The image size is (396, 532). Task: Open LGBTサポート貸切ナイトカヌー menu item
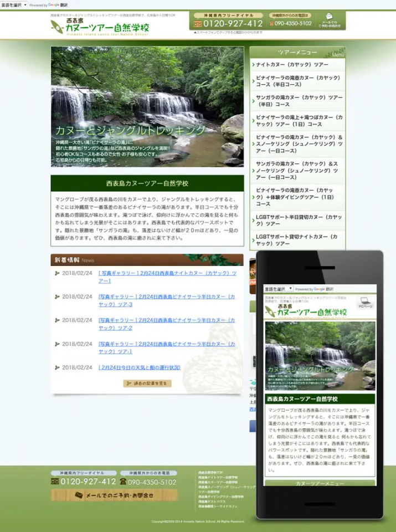(x=297, y=240)
